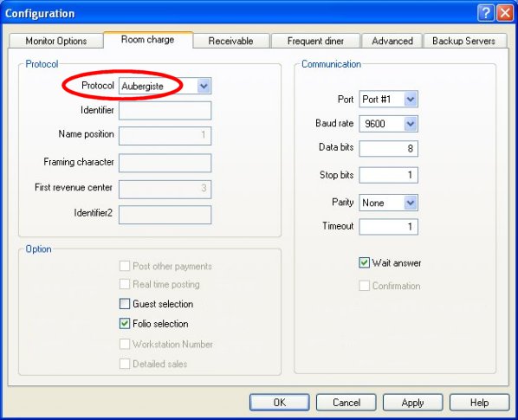Viewport: 518px width, 420px height.
Task: Click the Identifier input field
Action: pyautogui.click(x=165, y=111)
